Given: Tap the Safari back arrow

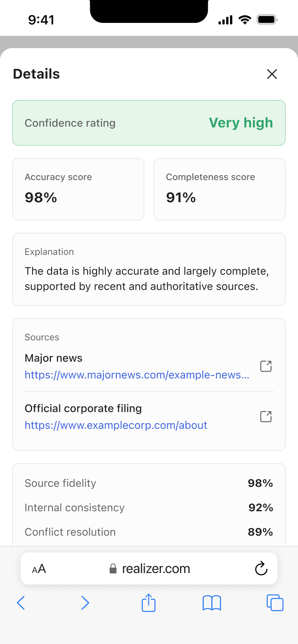Looking at the screenshot, I should point(21,603).
